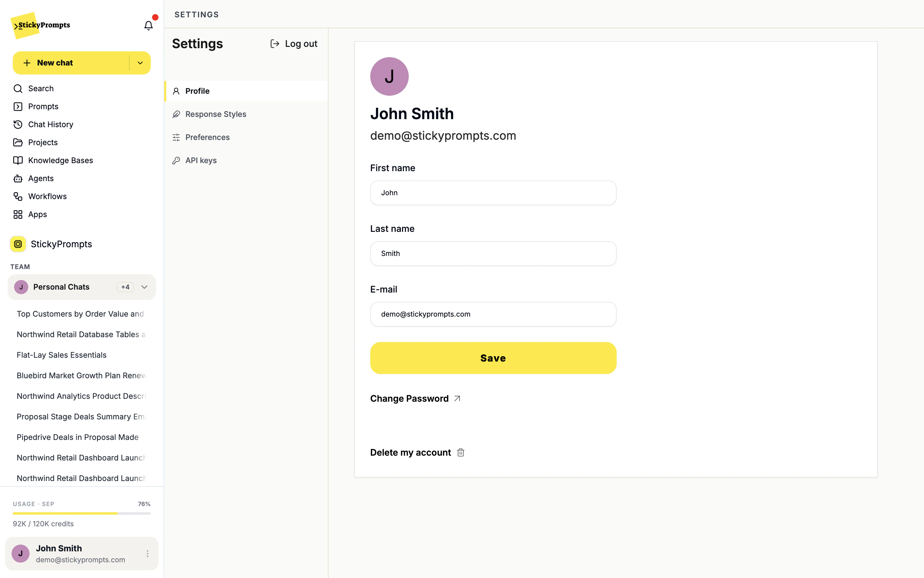Open the New chat dropdown arrow
924x578 pixels.
point(140,63)
